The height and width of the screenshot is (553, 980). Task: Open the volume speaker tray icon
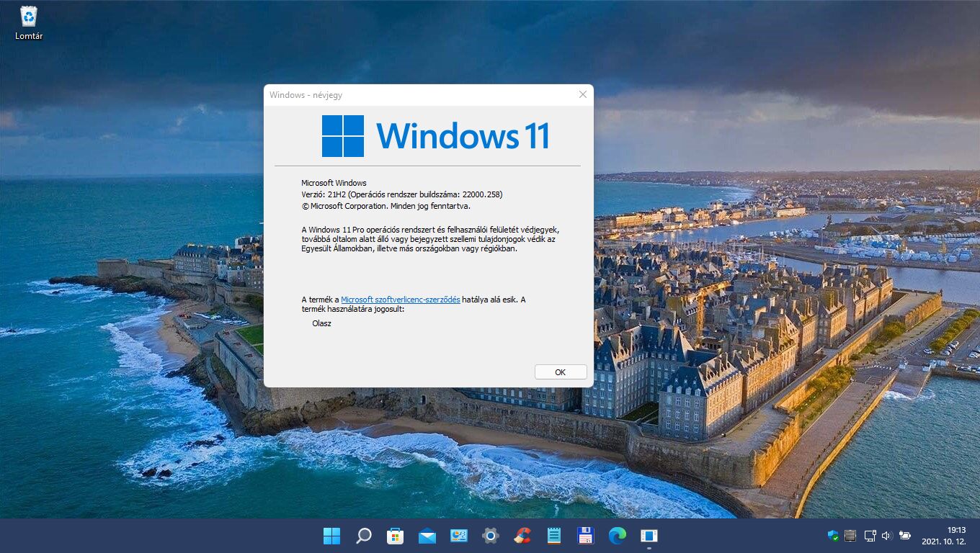tap(887, 535)
